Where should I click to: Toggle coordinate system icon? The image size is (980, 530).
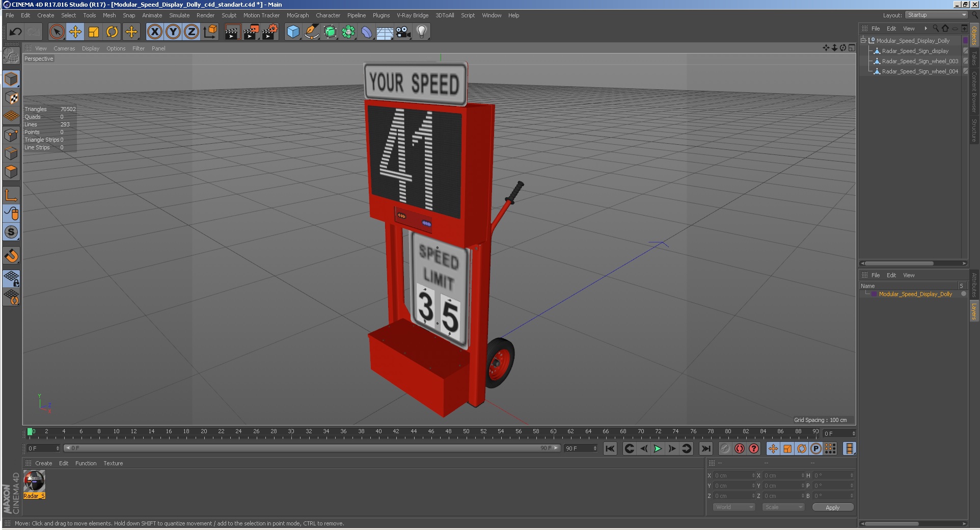coord(210,32)
